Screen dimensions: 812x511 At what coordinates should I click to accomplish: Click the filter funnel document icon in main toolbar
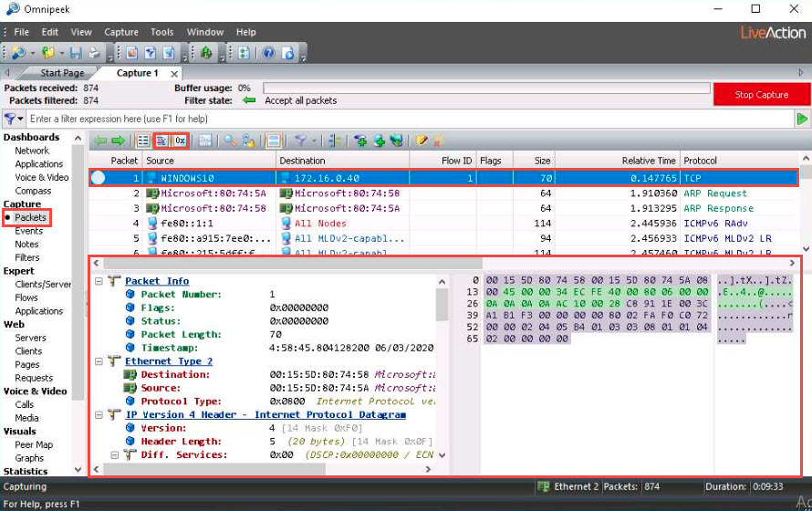[x=151, y=52]
